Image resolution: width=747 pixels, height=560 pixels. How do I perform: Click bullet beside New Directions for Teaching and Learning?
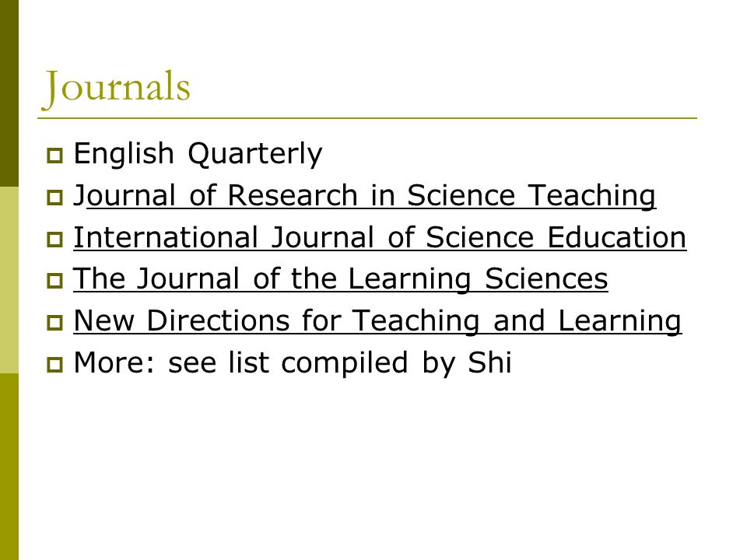[x=54, y=323]
